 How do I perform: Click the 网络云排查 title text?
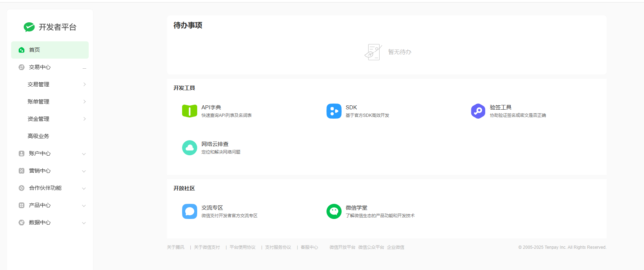click(215, 144)
